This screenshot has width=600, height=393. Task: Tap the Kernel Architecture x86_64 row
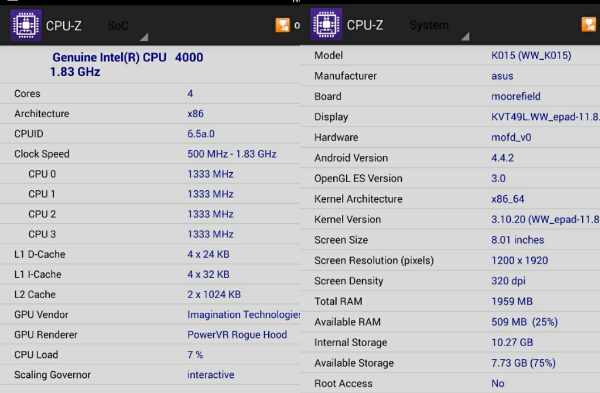coord(450,199)
